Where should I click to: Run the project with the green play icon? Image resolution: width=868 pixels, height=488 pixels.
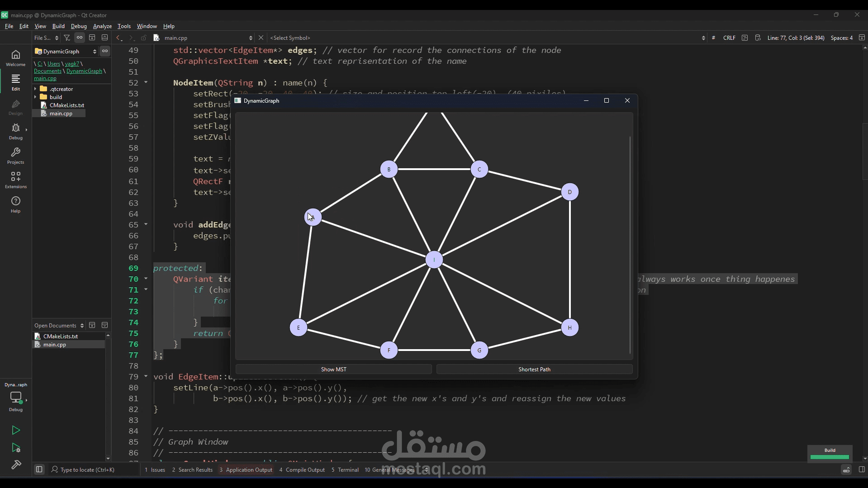click(x=16, y=430)
